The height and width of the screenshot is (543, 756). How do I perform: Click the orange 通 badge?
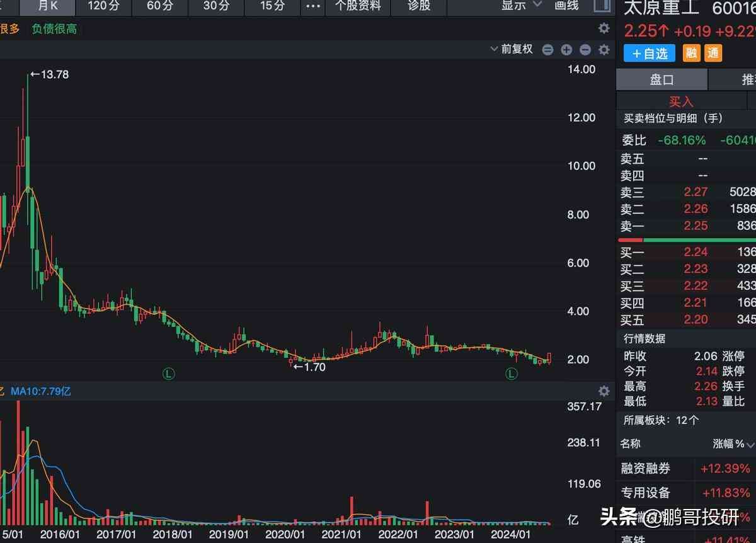(x=713, y=54)
